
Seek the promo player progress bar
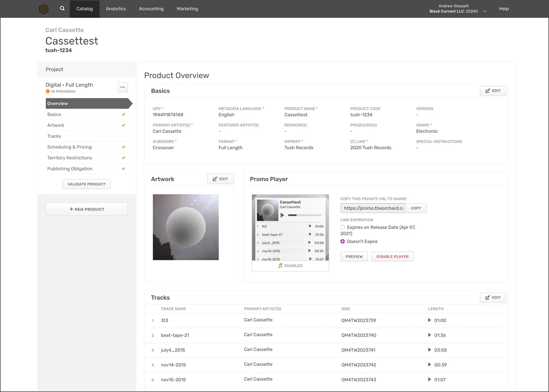tap(305, 215)
